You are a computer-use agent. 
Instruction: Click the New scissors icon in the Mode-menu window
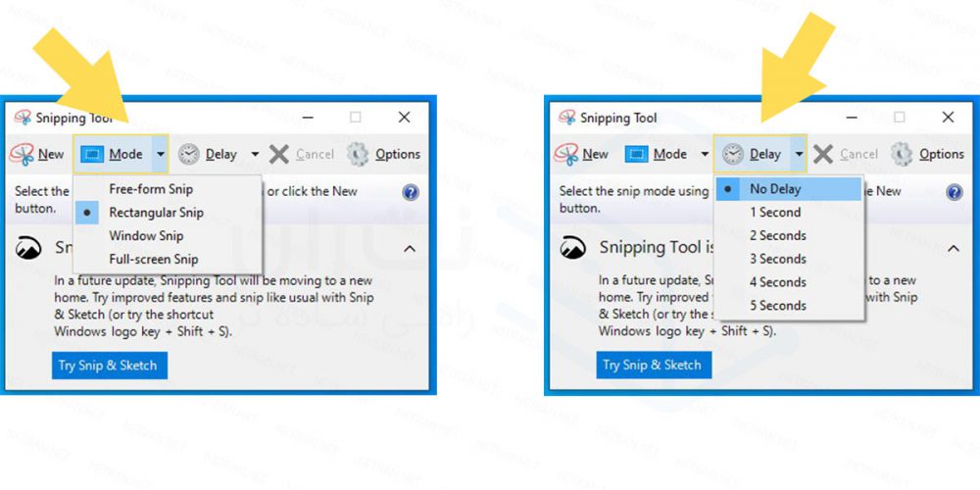pos(23,154)
